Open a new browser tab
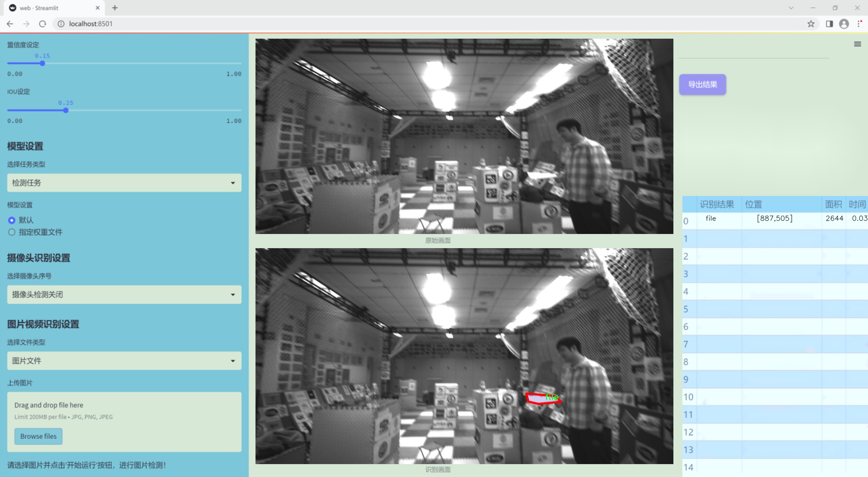 pos(115,8)
